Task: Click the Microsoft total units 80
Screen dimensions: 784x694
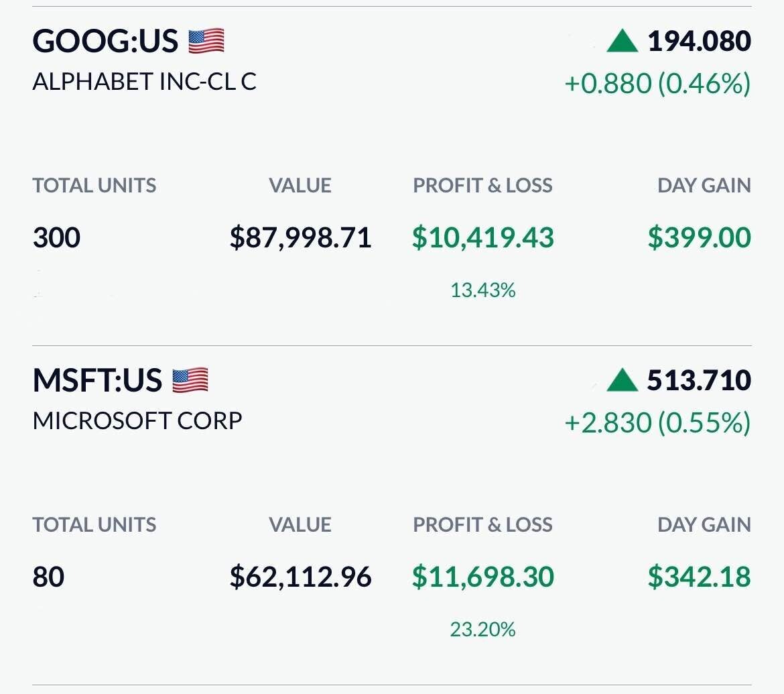Action: pyautogui.click(x=48, y=577)
